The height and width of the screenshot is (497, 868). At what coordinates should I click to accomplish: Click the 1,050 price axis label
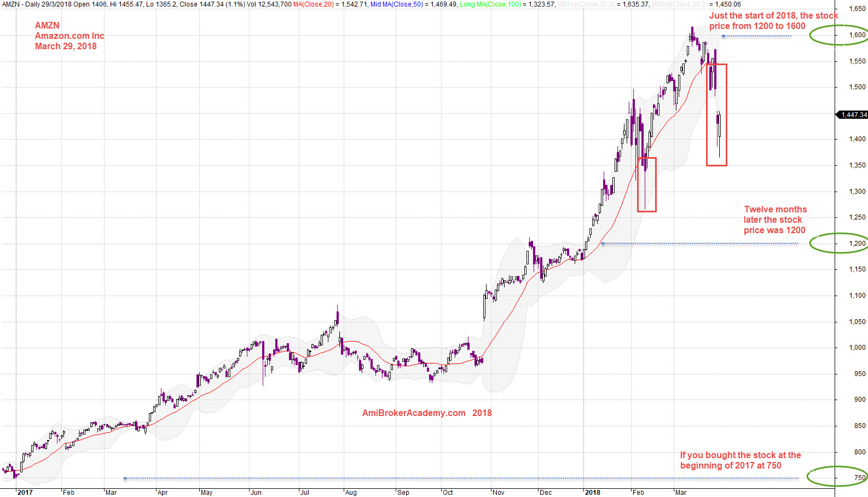pyautogui.click(x=858, y=322)
